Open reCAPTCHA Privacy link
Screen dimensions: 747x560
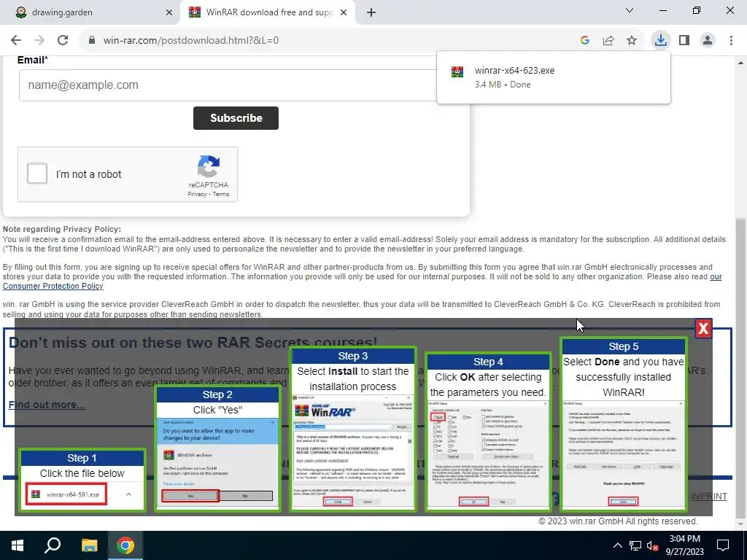[x=197, y=194]
